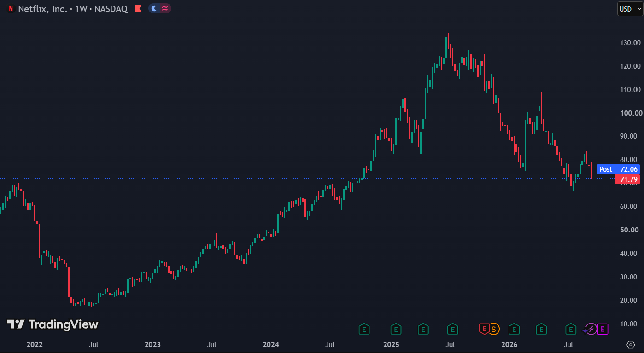Click the 130.00 price axis label

(631, 43)
